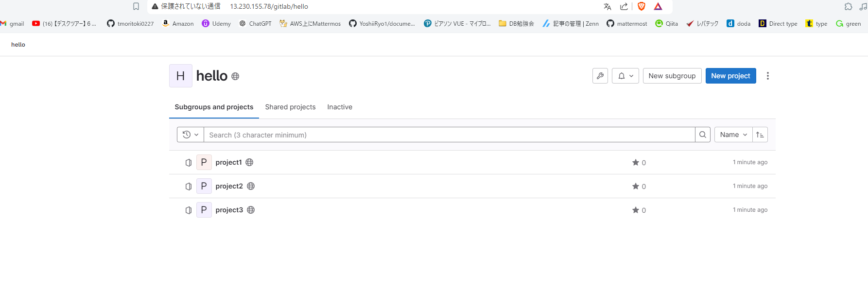Viewport: 868px width, 307px height.
Task: Click the insecure connection warning icon
Action: pyautogui.click(x=155, y=6)
